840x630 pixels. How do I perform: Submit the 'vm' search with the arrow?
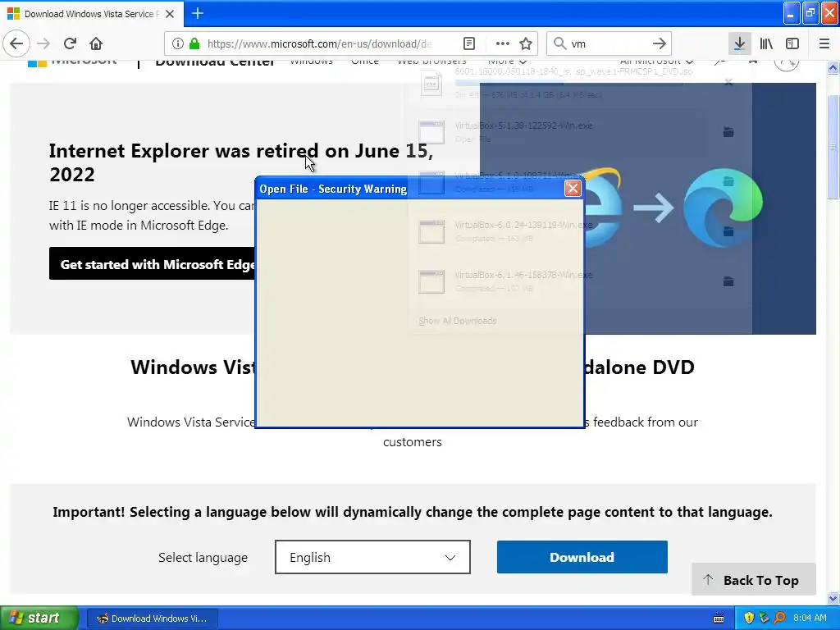[x=660, y=43]
